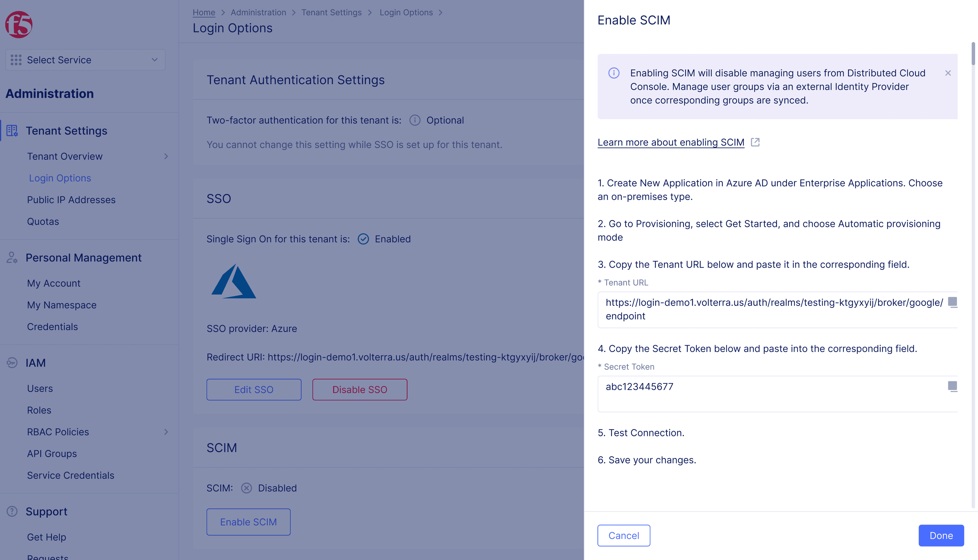Click Personal Management user icon

12,258
